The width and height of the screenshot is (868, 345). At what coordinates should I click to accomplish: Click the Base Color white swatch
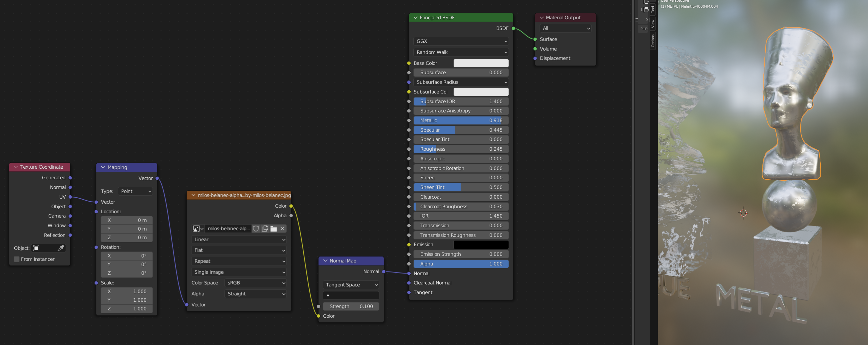coord(481,63)
